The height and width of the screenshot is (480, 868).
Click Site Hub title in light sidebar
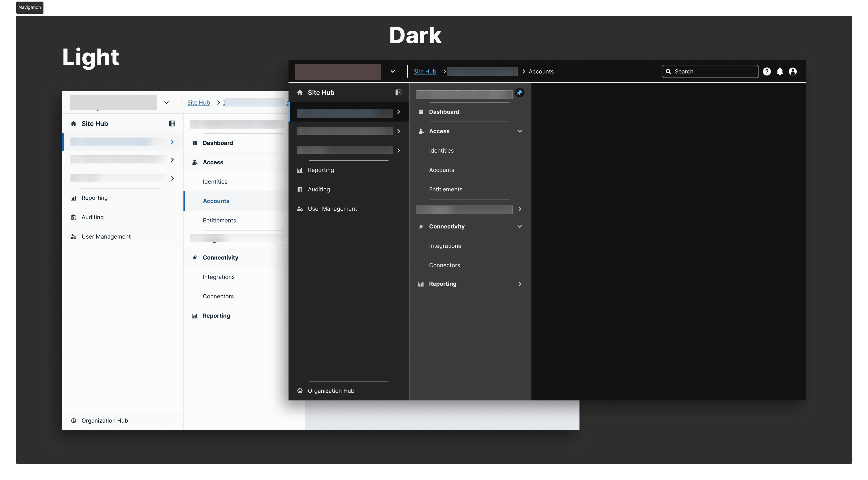tap(95, 123)
